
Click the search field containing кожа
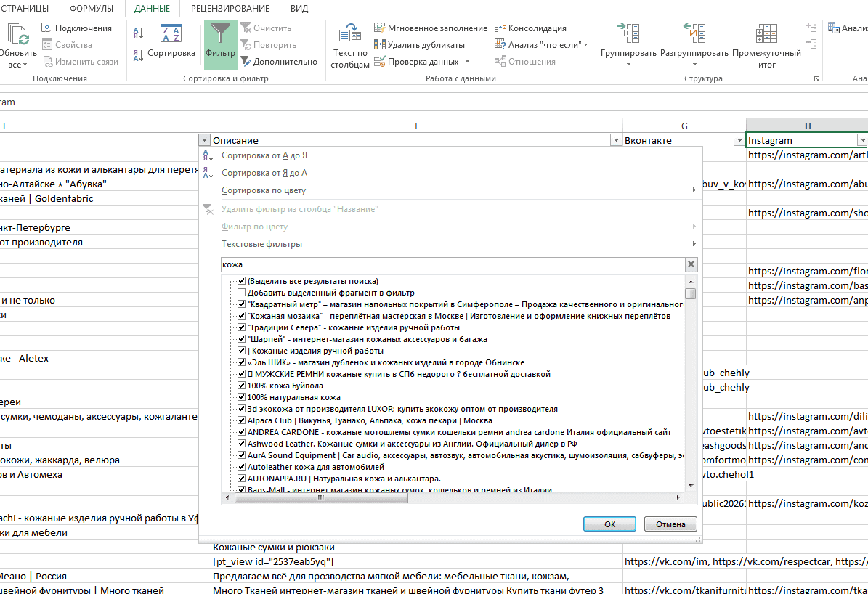[x=453, y=264]
